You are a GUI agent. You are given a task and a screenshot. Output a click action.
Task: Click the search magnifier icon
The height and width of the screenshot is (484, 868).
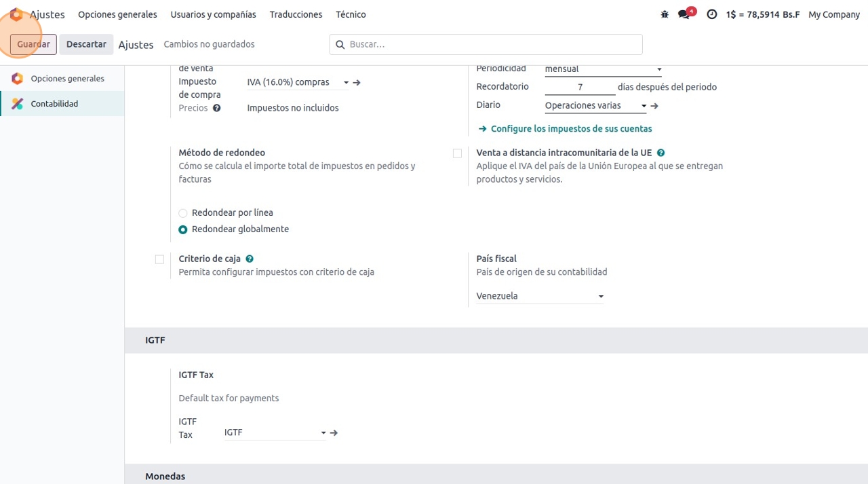(x=340, y=44)
